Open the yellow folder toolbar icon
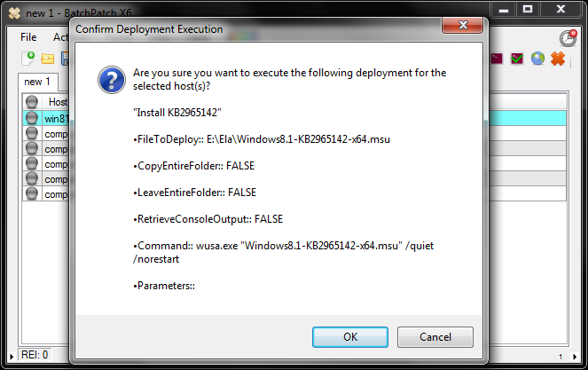This screenshot has height=370, width=588. click(x=48, y=59)
